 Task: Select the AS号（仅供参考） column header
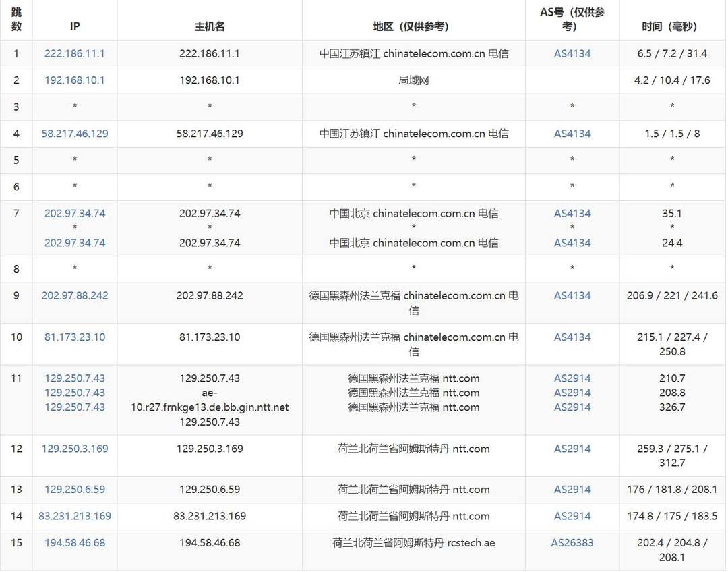[x=572, y=20]
